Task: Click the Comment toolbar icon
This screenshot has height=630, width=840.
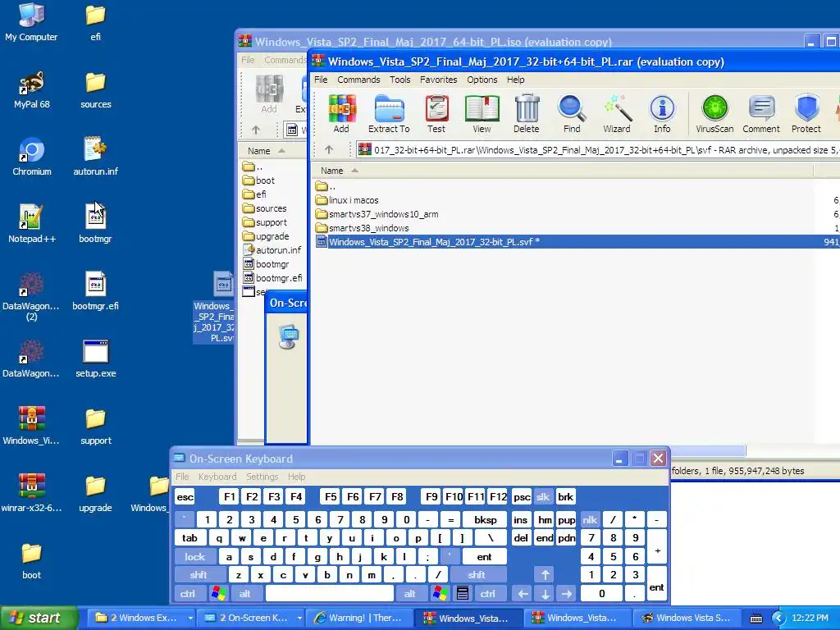Action: 761,113
